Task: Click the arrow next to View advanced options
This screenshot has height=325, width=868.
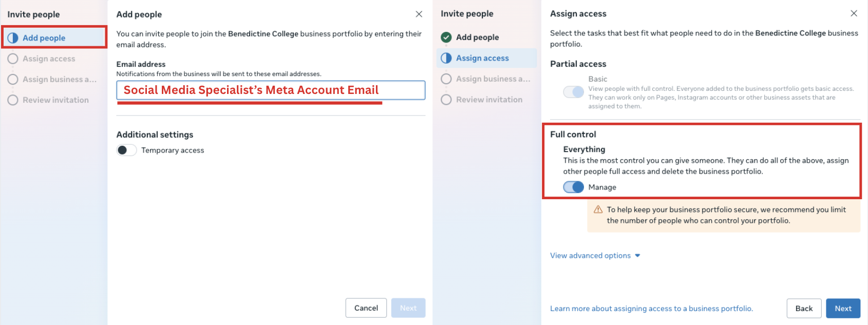Action: [x=637, y=256]
